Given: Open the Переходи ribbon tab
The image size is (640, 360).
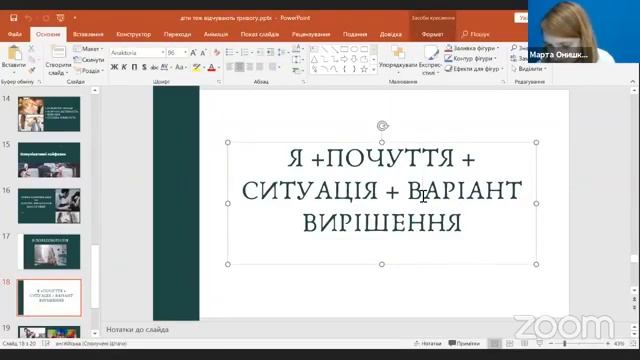Looking at the screenshot, I should 177,34.
